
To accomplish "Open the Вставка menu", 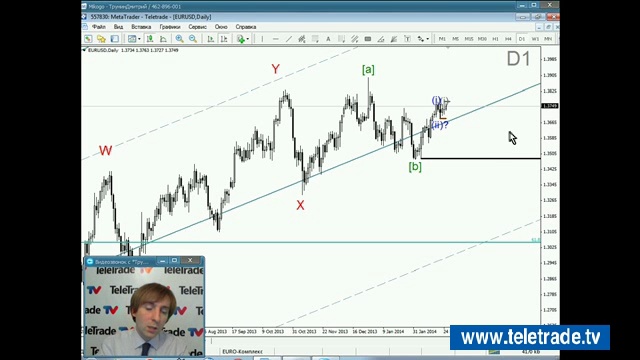I will [x=141, y=27].
